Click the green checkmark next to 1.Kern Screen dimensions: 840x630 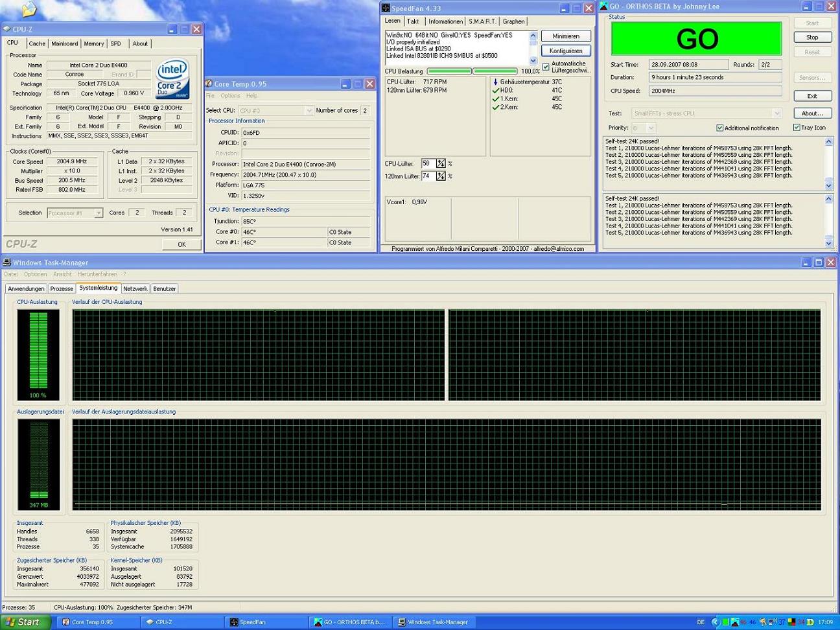coord(495,99)
